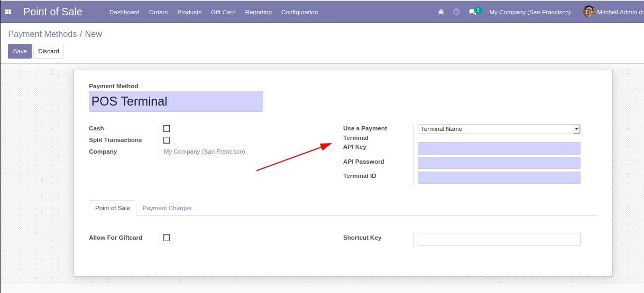Click the 'API Password' label
This screenshot has width=644, height=293.
coord(364,162)
